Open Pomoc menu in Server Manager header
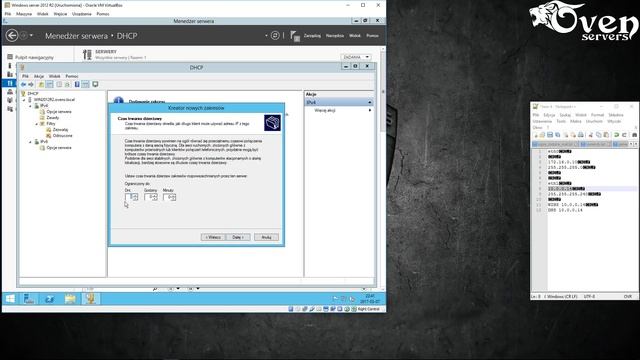The height and width of the screenshot is (360, 640). (372, 36)
